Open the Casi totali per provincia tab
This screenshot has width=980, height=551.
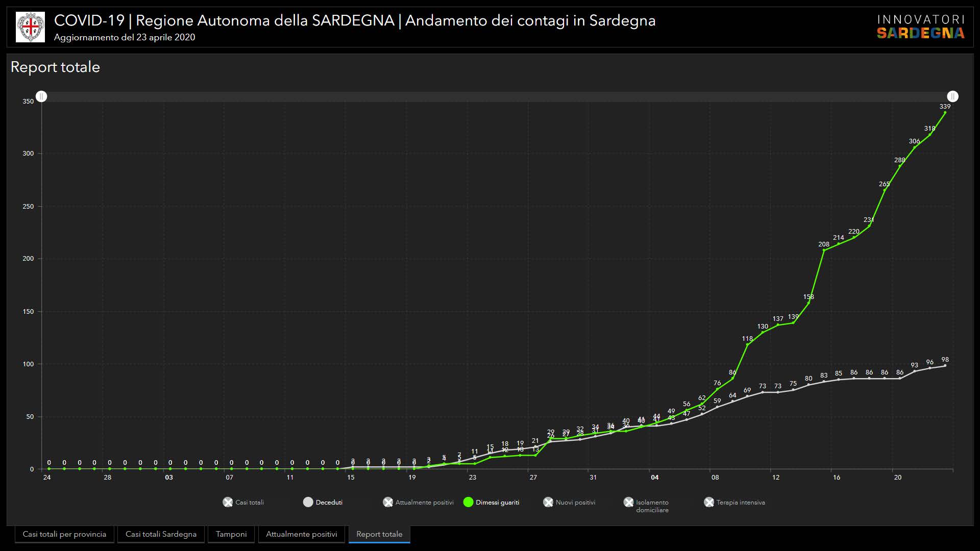[x=64, y=534]
